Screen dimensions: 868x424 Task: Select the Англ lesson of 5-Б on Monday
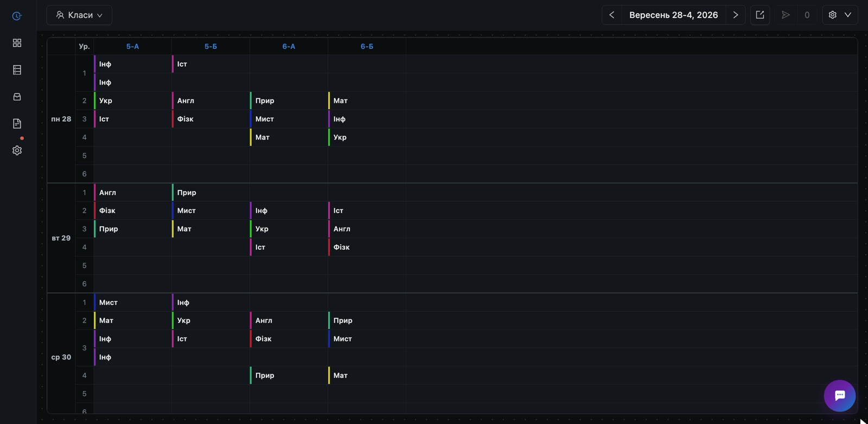tap(211, 101)
